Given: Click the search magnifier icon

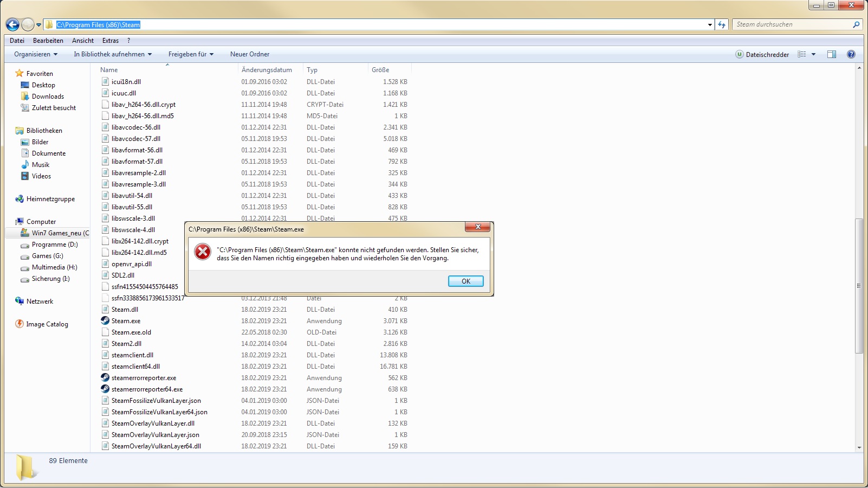Looking at the screenshot, I should click(856, 24).
